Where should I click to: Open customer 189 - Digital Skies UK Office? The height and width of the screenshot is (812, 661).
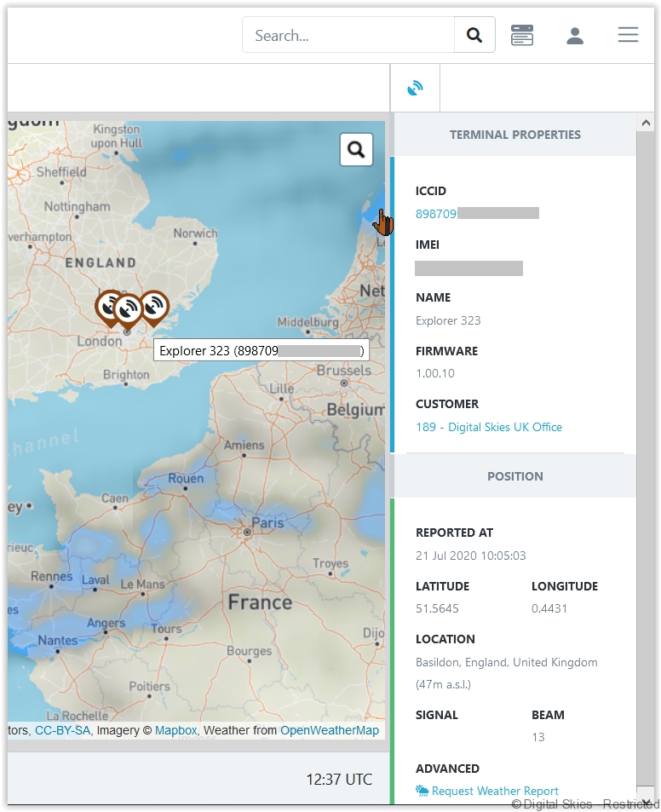(x=488, y=427)
